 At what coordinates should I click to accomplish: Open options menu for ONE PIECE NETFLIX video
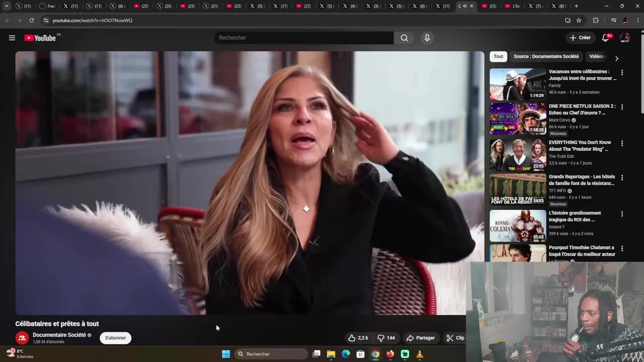click(622, 107)
